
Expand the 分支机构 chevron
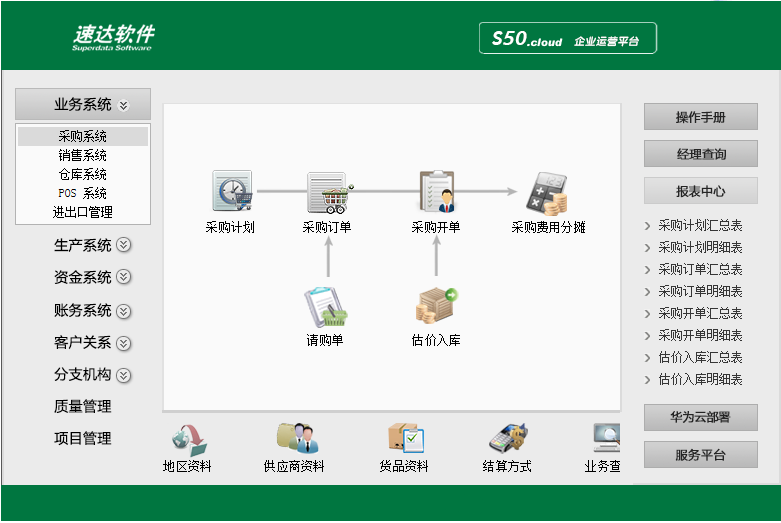coord(124,375)
